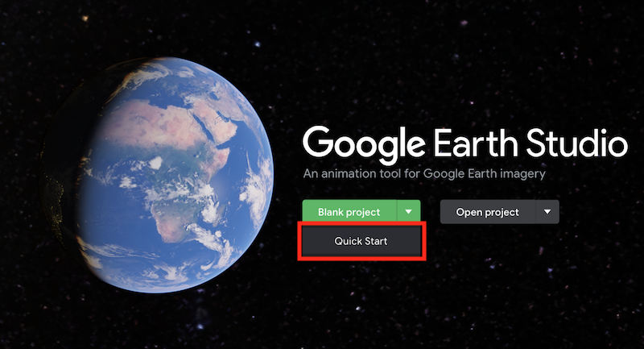Click the Google Earth Studio title
The image size is (644, 349).
[465, 144]
